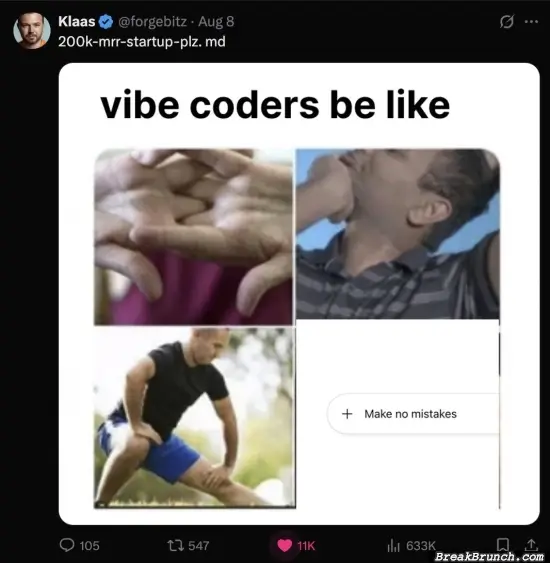Click the Make no mistakes input field
The width and height of the screenshot is (550, 563).
413,414
